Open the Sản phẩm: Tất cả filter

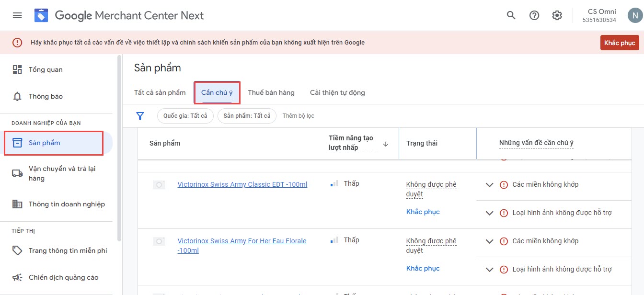[x=247, y=116]
